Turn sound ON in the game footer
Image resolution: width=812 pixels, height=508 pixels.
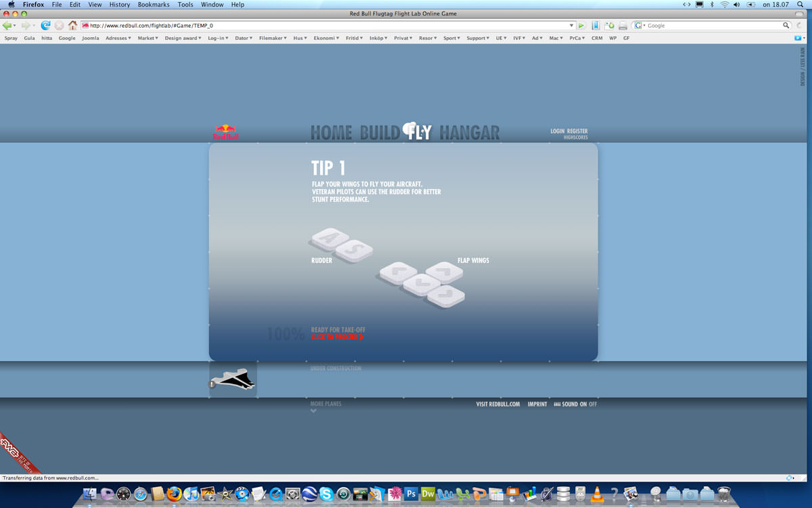583,404
